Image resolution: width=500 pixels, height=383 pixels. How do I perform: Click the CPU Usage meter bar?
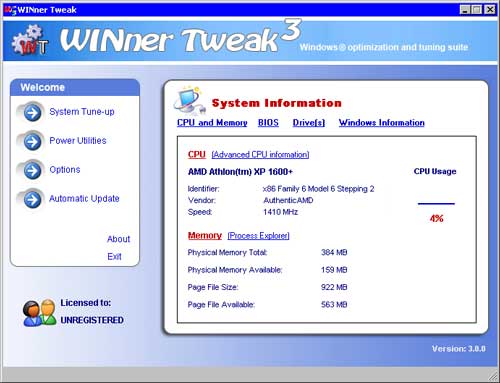436,203
